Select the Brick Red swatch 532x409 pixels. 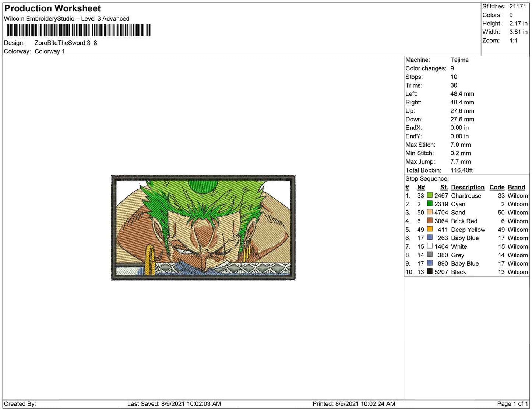point(430,221)
